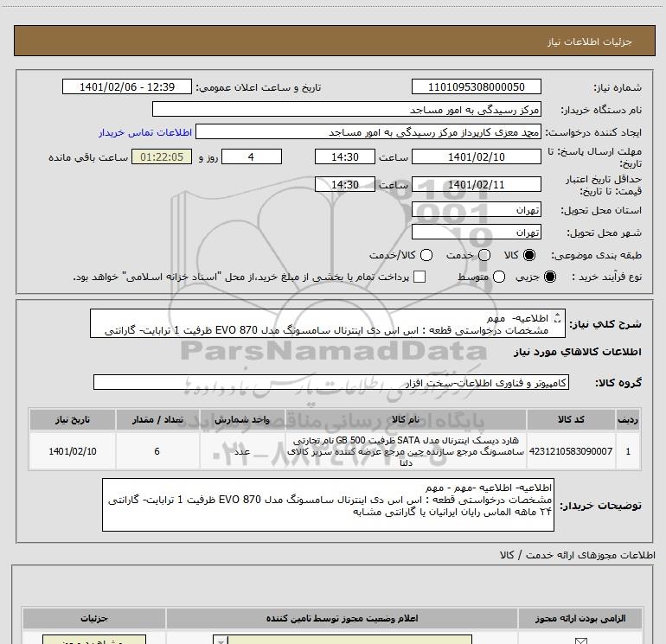
Task: Click the partially visible details button in permits table
Action: click(94, 640)
